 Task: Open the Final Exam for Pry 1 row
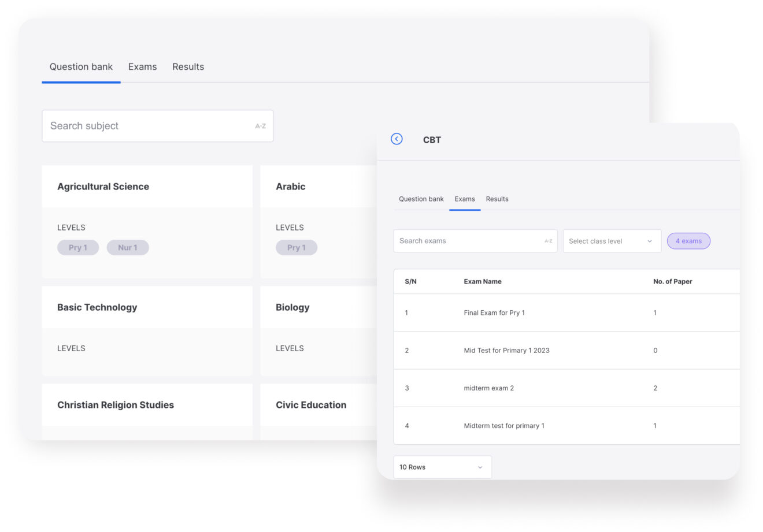pyautogui.click(x=494, y=312)
